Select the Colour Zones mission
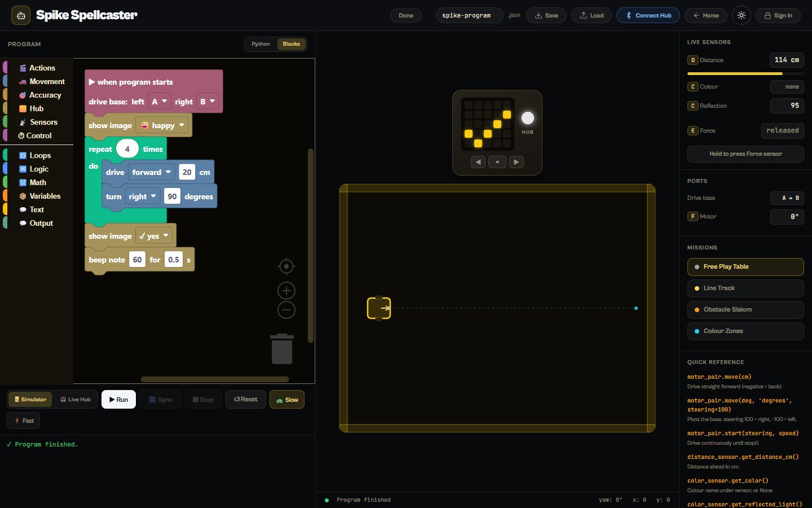Image resolution: width=812 pixels, height=508 pixels. coord(745,331)
